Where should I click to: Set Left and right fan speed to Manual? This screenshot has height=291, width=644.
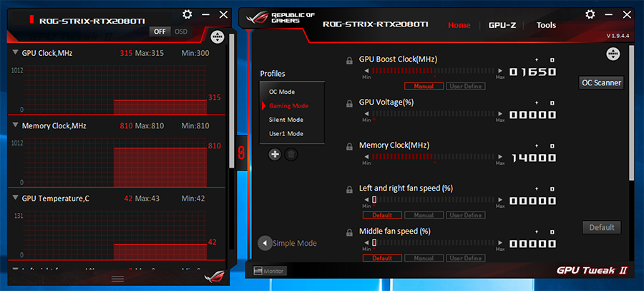pyautogui.click(x=424, y=215)
